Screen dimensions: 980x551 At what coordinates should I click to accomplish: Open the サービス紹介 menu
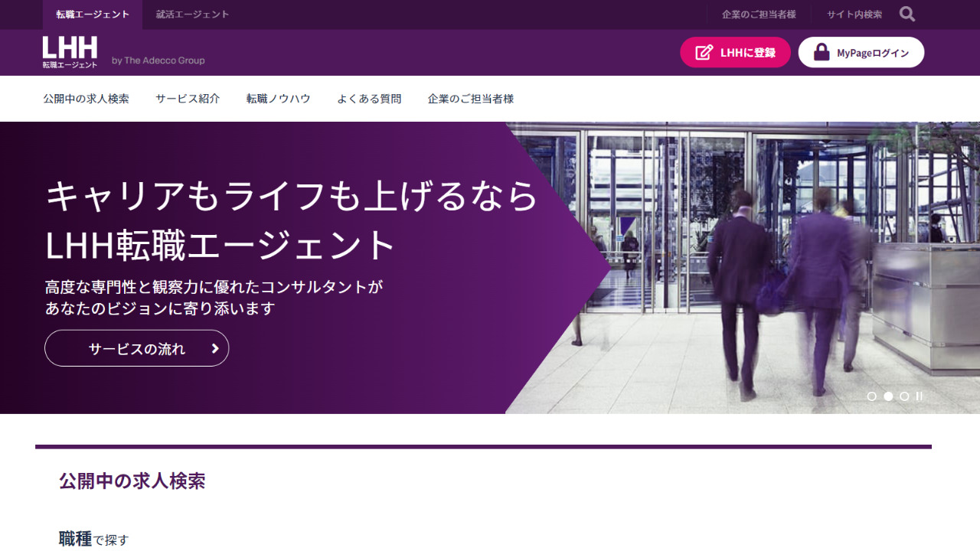click(x=188, y=99)
